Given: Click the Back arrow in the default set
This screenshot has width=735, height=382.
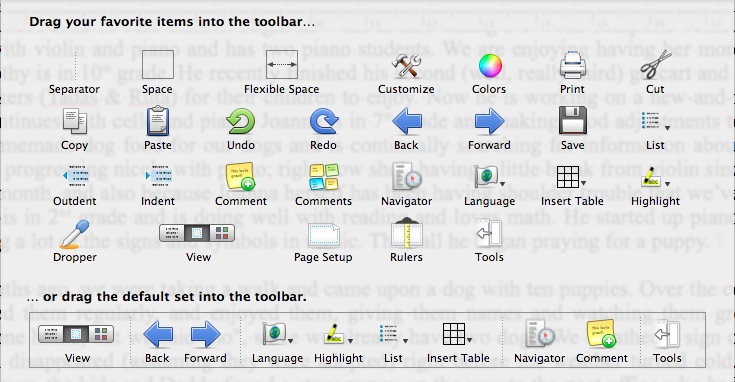Looking at the screenshot, I should click(158, 335).
